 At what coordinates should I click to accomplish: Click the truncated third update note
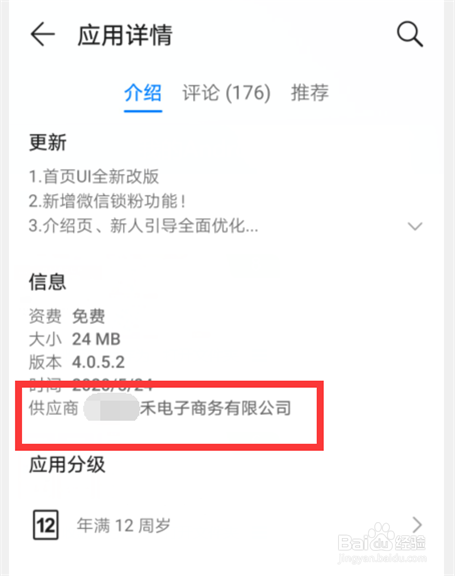pyautogui.click(x=144, y=226)
